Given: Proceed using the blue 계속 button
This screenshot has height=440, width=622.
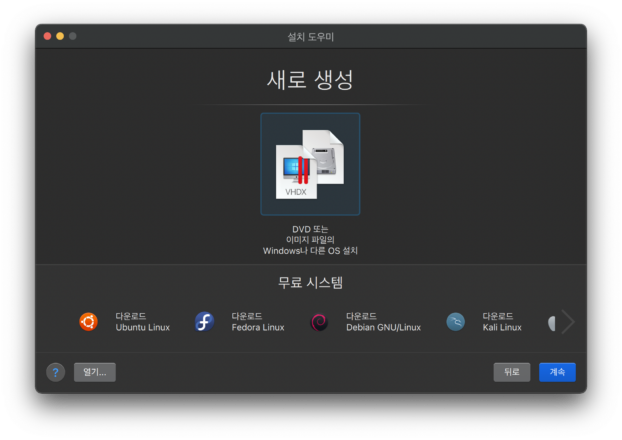Looking at the screenshot, I should point(557,372).
